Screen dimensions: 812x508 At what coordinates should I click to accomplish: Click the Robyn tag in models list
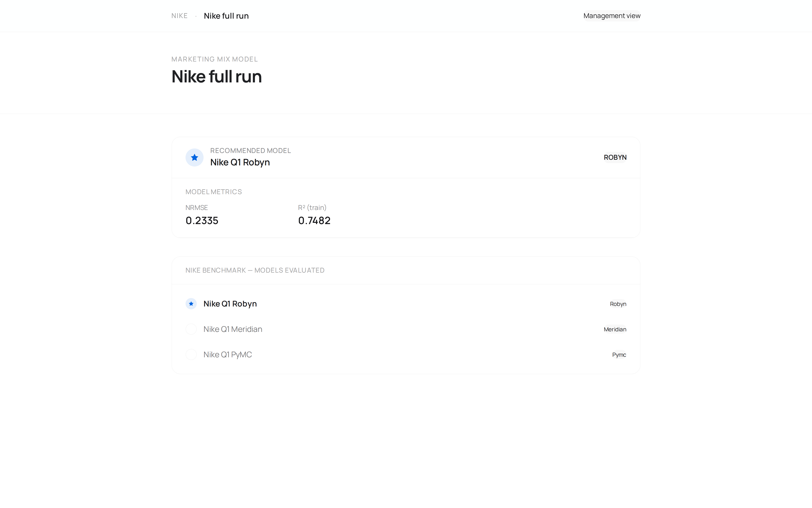(x=618, y=304)
